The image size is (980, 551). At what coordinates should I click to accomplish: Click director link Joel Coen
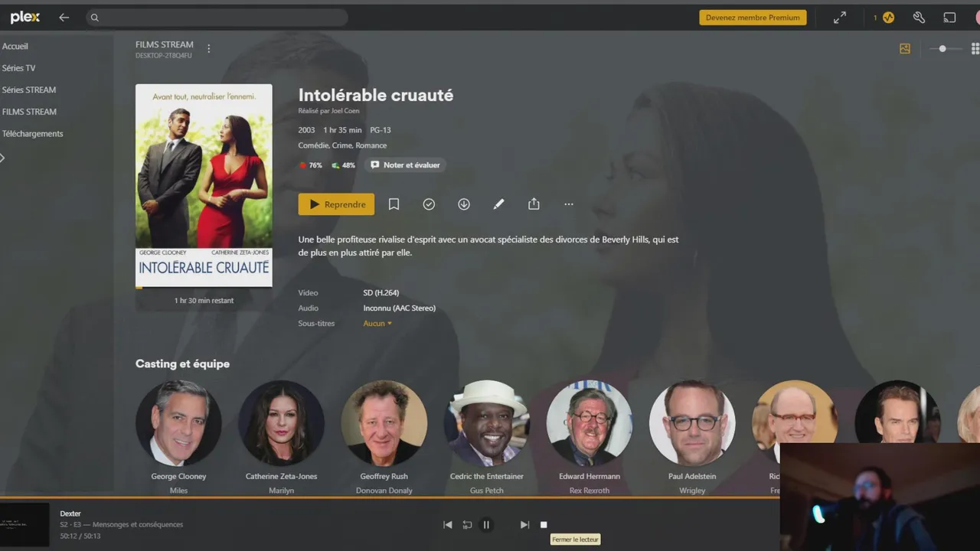click(345, 111)
